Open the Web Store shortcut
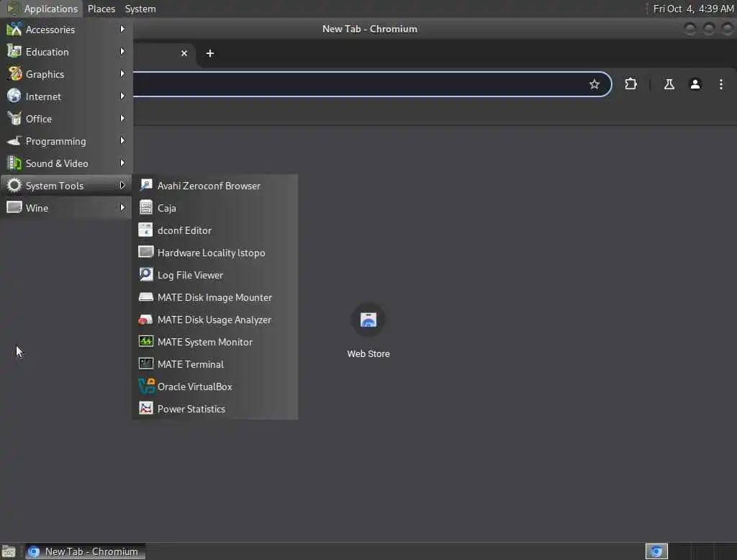Viewport: 737px width, 560px height. tap(368, 330)
